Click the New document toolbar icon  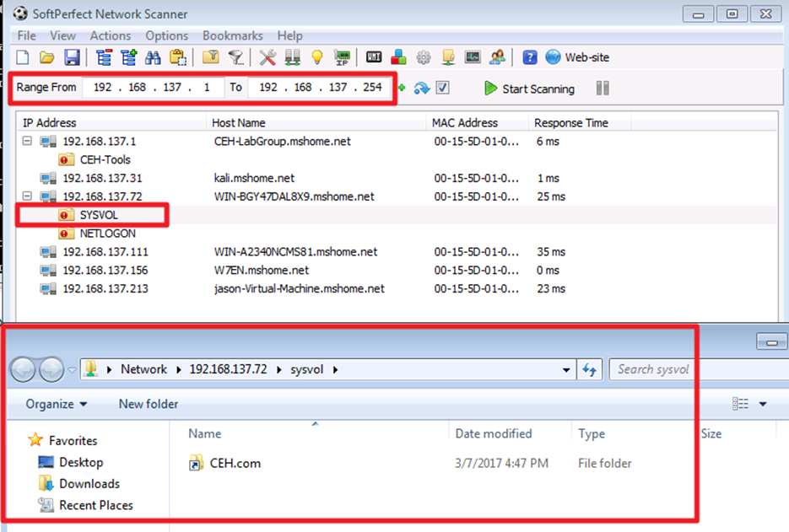pyautogui.click(x=23, y=57)
